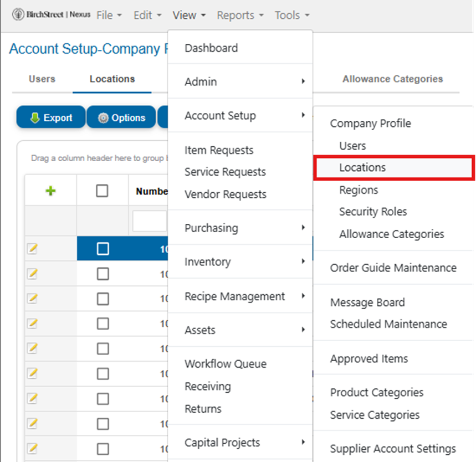
Task: Switch to the Allowance Categories tab
Action: (392, 79)
